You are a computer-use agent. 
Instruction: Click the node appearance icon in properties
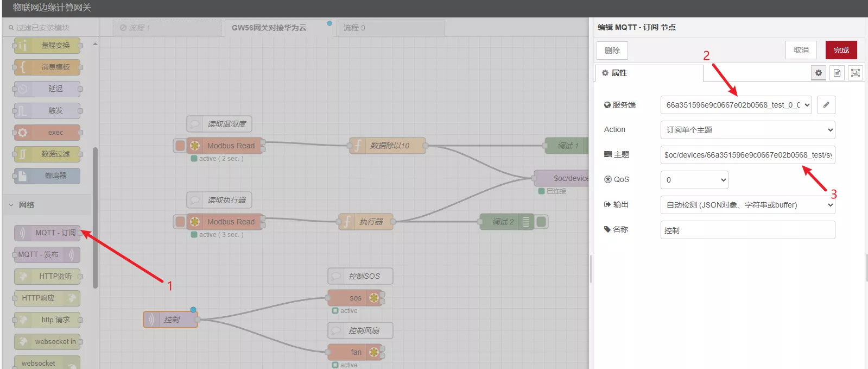[x=856, y=73]
